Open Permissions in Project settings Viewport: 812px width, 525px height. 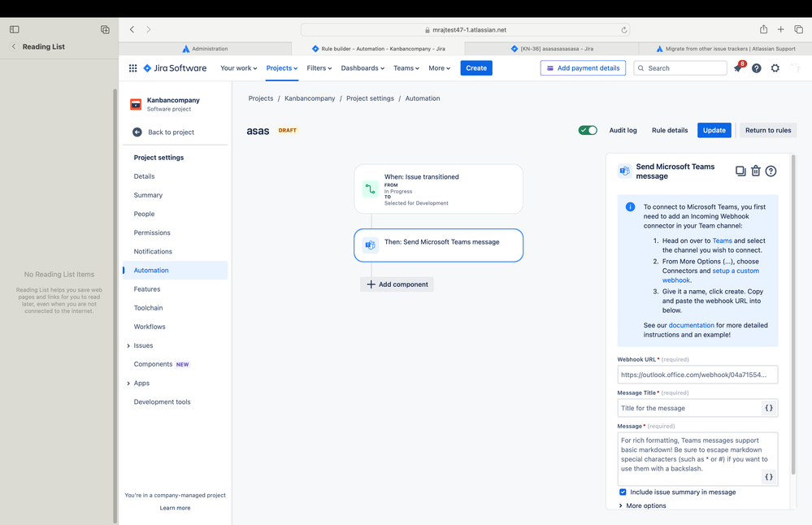coord(152,232)
